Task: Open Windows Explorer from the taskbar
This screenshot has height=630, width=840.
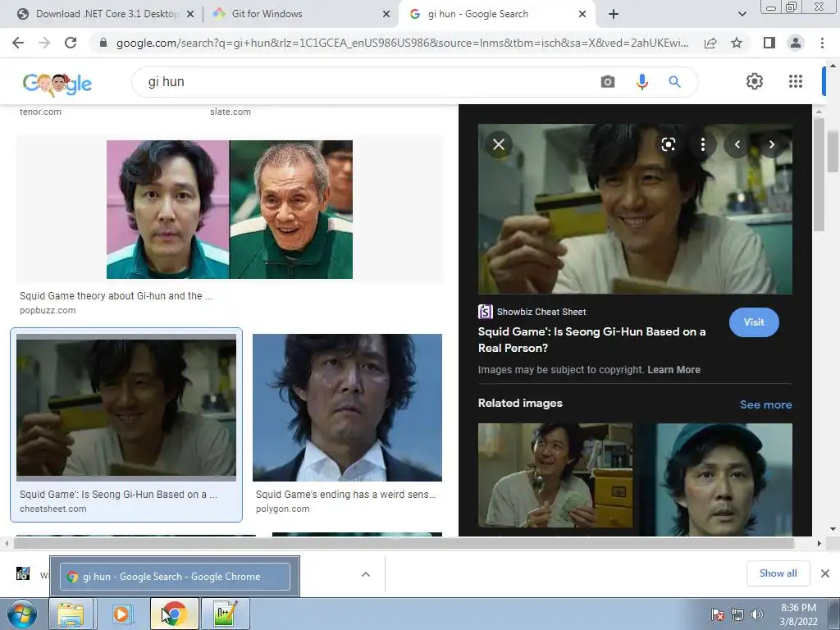Action: click(71, 614)
